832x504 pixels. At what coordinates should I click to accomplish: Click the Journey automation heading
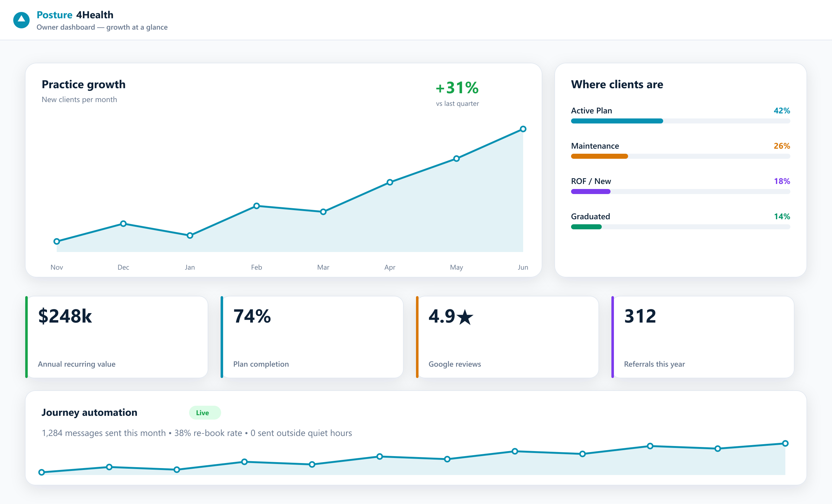(x=90, y=413)
